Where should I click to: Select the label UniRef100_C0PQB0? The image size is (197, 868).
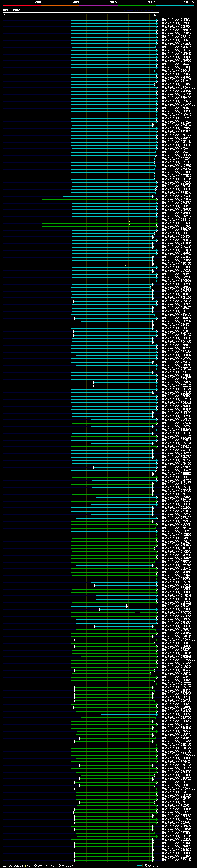point(177,57)
